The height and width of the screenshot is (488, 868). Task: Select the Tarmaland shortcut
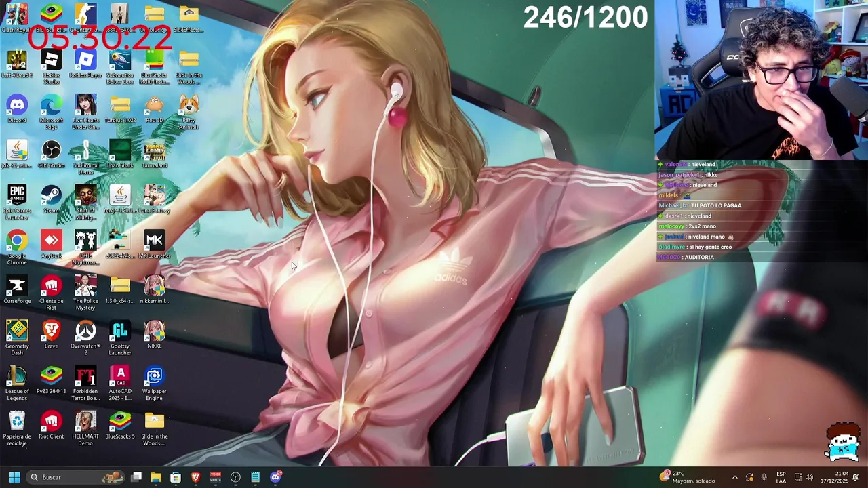click(x=154, y=155)
